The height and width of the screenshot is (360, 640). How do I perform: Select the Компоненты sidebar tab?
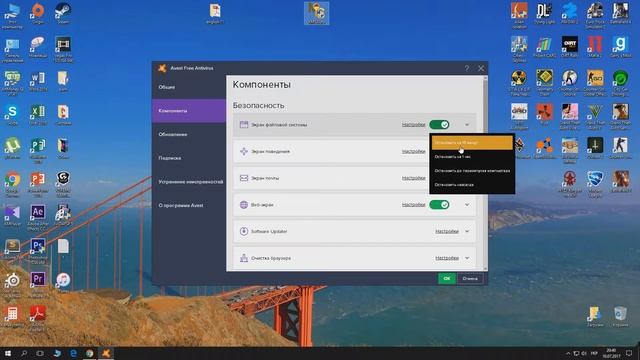coord(189,111)
